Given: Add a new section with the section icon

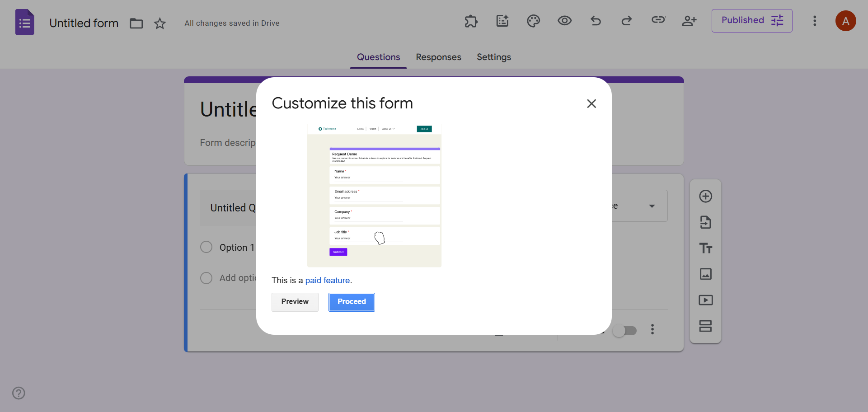Looking at the screenshot, I should [x=706, y=326].
